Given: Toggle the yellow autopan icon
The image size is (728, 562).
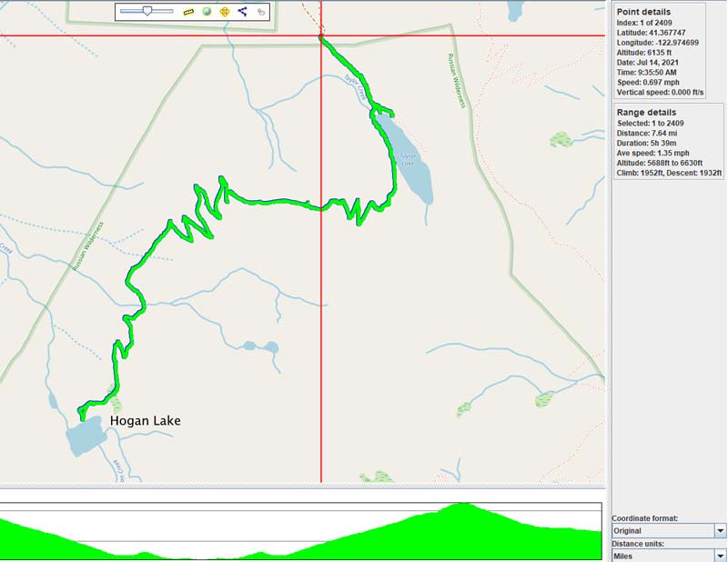Looking at the screenshot, I should (224, 12).
